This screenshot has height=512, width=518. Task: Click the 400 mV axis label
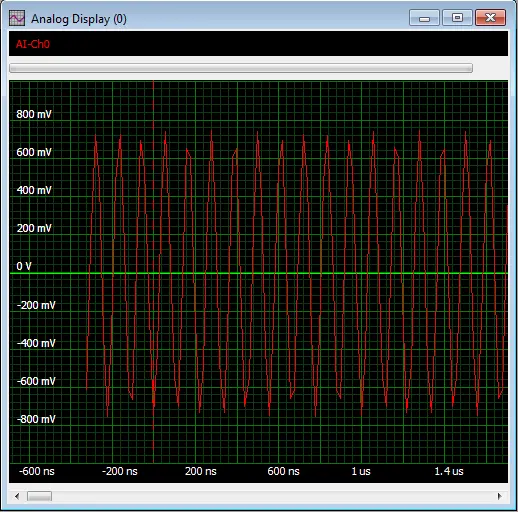34,190
